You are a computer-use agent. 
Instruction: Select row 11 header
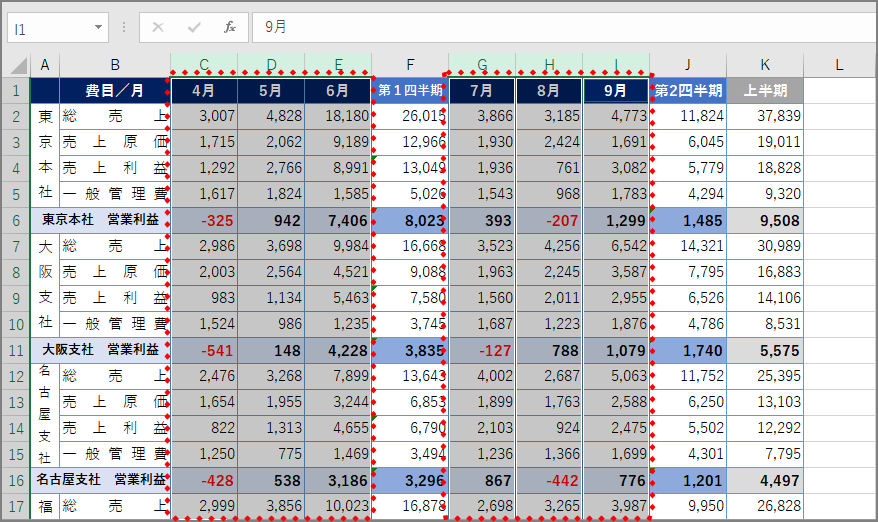coord(16,351)
